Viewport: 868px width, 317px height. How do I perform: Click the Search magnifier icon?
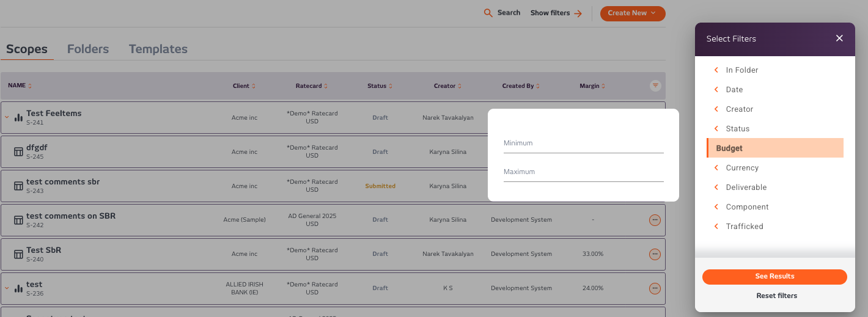coord(488,13)
